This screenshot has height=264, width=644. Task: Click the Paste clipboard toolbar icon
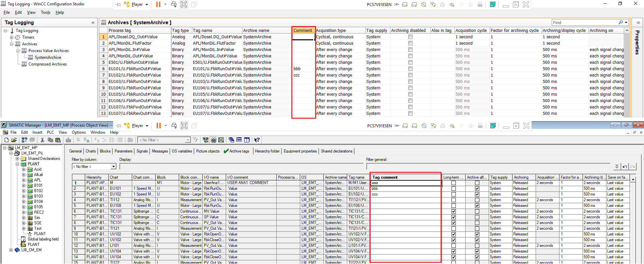pyautogui.click(x=58, y=140)
